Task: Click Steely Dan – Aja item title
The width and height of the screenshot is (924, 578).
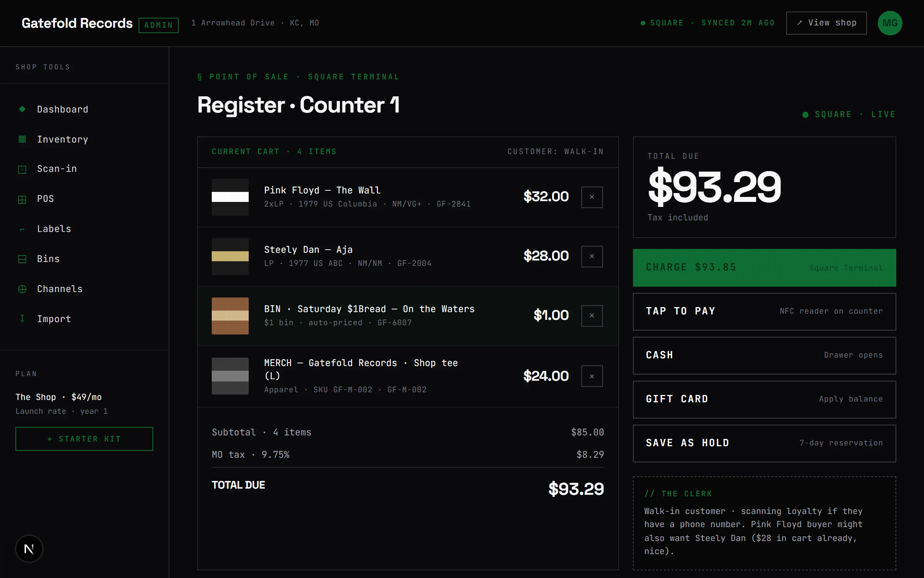Action: point(308,250)
